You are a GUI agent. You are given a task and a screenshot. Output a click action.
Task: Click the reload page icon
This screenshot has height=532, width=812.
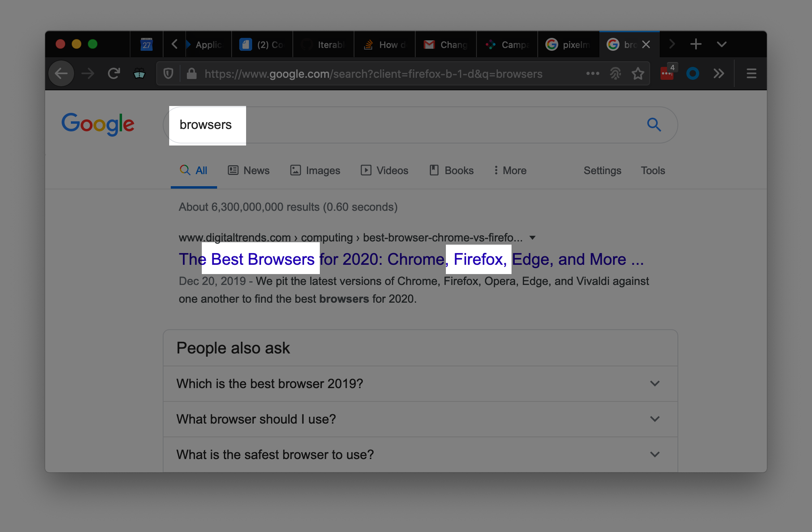[x=113, y=73]
